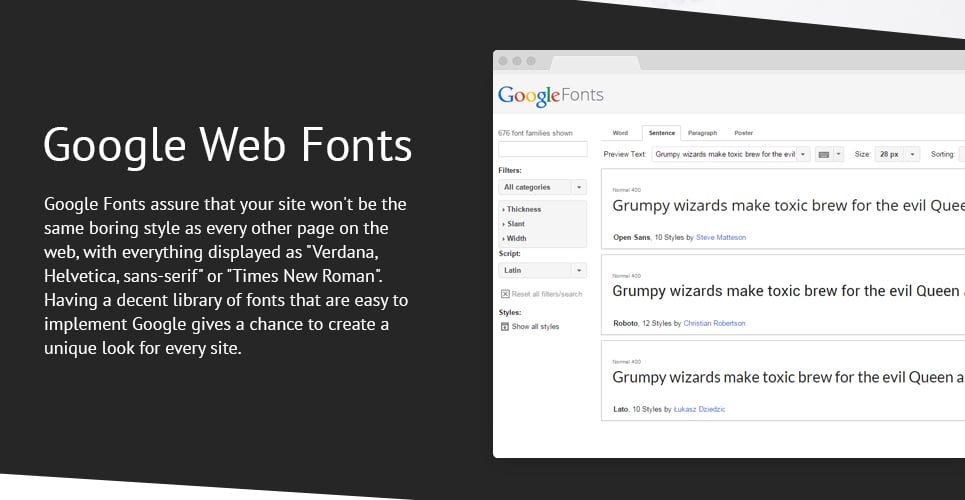Screen dimensions: 965x500
Task: Switch to the Word tab
Action: click(x=620, y=133)
